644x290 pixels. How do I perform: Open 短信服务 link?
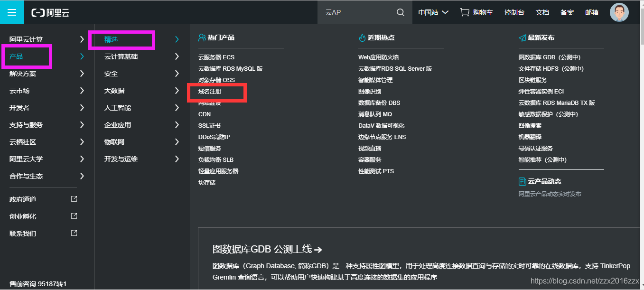210,149
